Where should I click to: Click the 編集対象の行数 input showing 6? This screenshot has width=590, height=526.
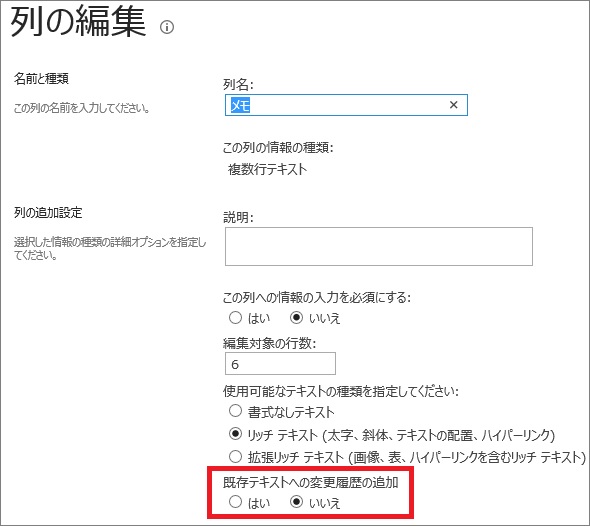(x=280, y=363)
